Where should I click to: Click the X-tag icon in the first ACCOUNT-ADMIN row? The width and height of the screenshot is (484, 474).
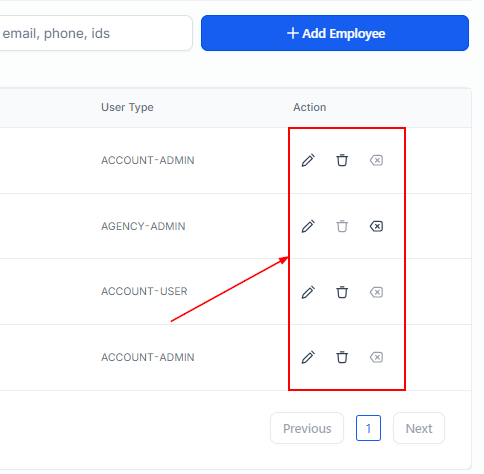click(376, 160)
